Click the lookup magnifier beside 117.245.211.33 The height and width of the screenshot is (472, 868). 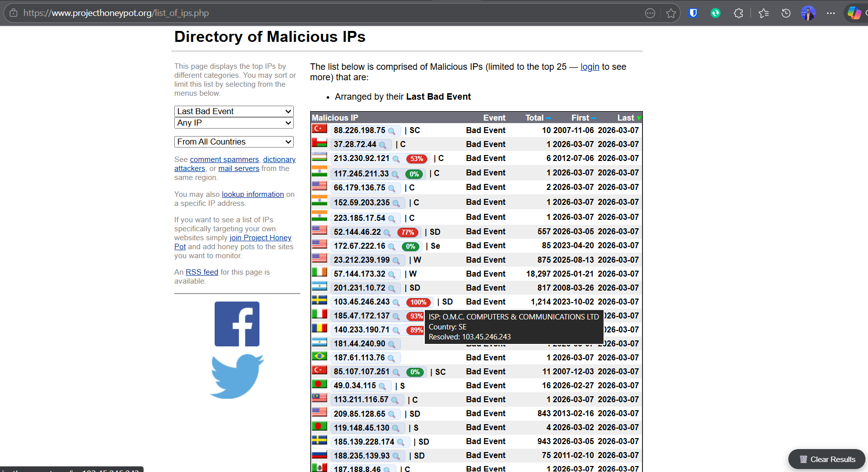395,174
